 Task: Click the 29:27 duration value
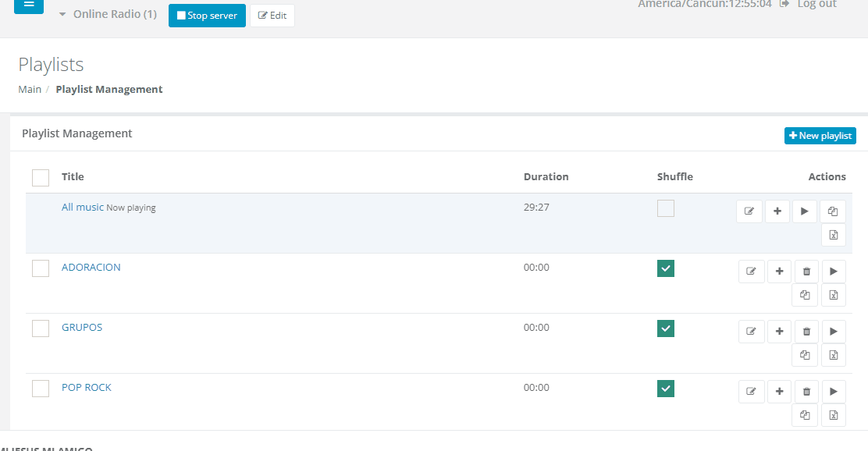(x=536, y=208)
